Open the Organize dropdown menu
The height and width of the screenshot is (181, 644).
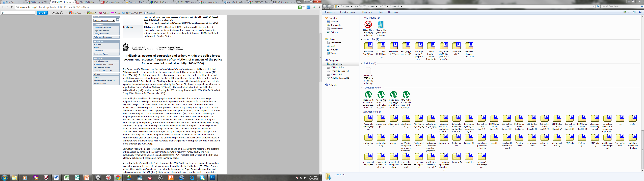tap(330, 12)
